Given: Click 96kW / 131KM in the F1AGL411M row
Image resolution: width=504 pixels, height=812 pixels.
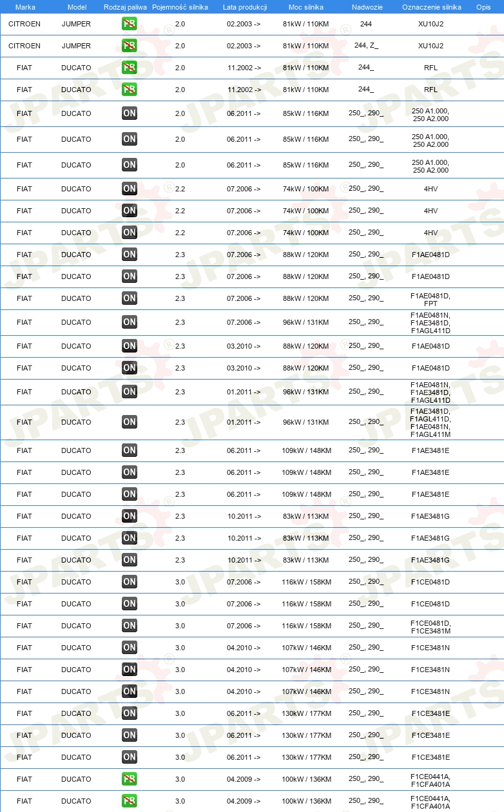Looking at the screenshot, I should point(305,422).
